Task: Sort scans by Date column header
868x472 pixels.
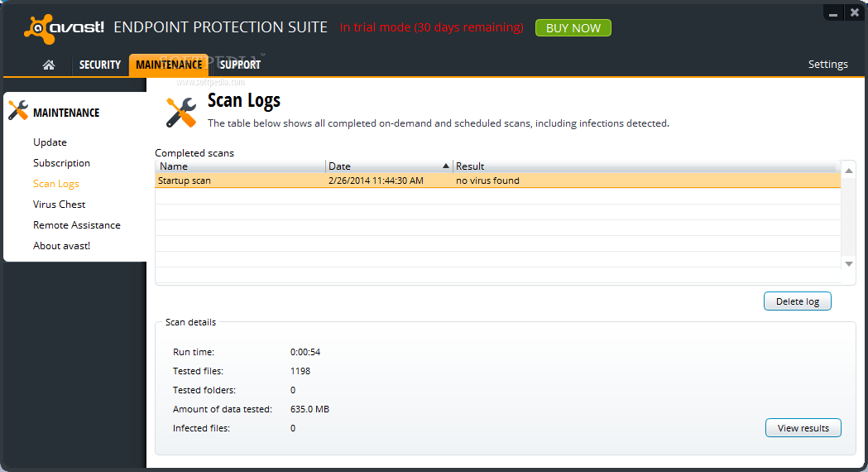Action: (389, 166)
